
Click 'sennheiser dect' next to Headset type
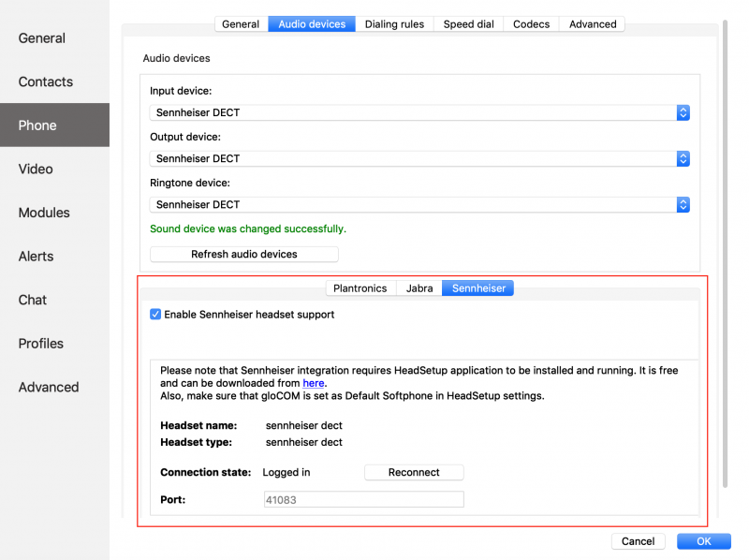(303, 442)
